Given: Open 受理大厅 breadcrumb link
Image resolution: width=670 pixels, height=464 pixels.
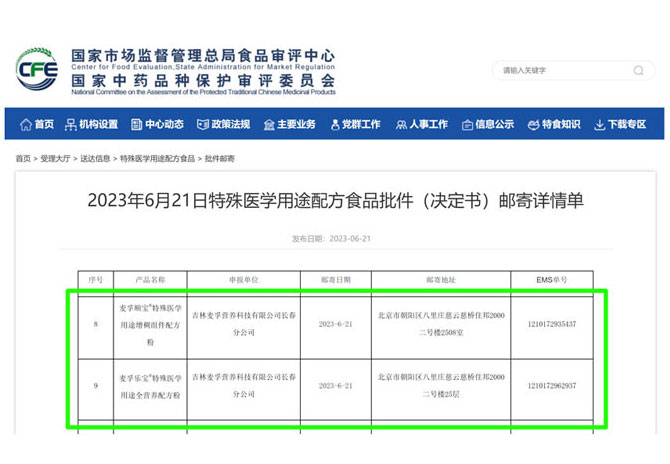Looking at the screenshot, I should (55, 159).
